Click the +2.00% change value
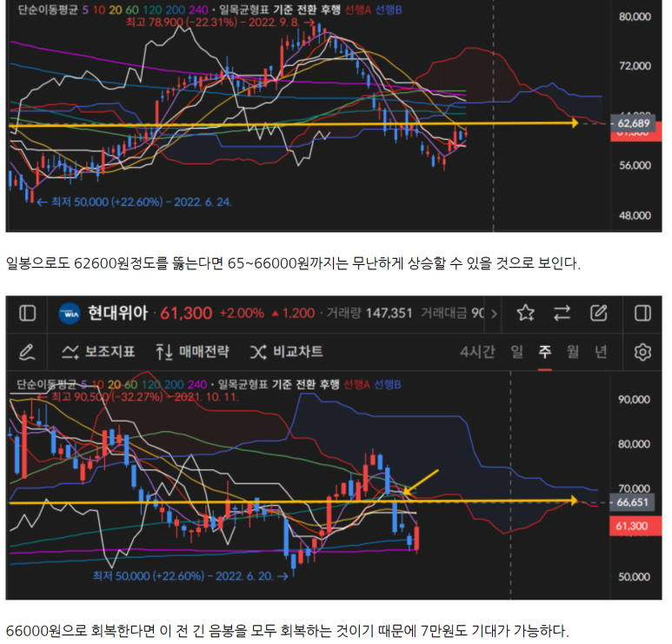 (243, 313)
